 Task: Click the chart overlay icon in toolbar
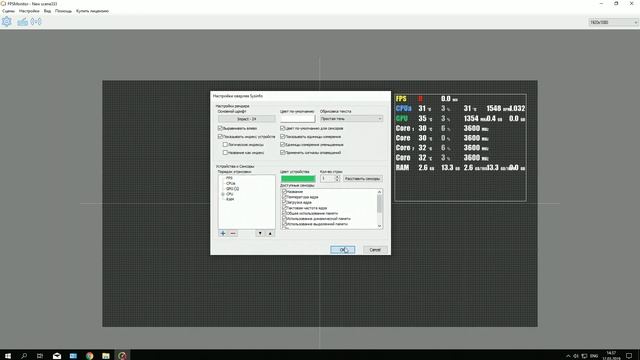(x=22, y=22)
